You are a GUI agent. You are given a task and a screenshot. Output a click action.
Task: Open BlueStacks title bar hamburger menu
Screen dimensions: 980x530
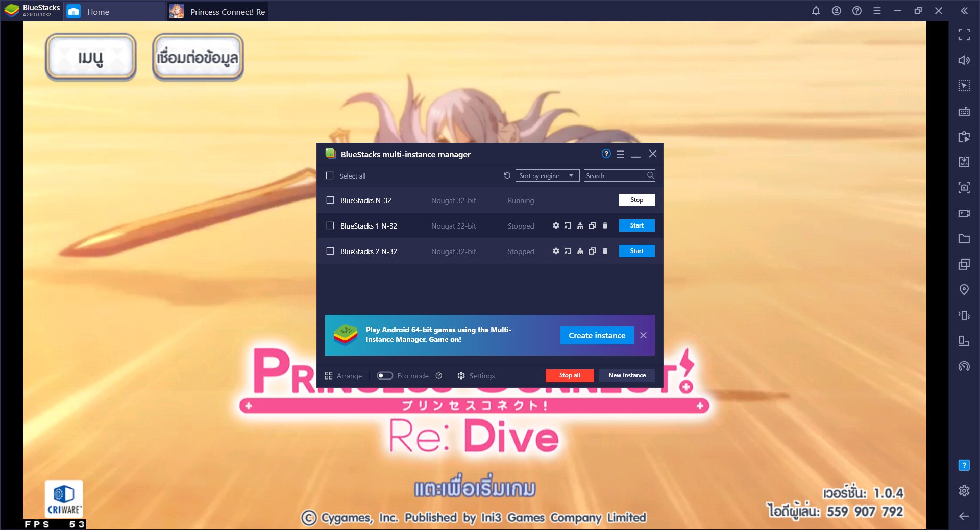pos(877,11)
